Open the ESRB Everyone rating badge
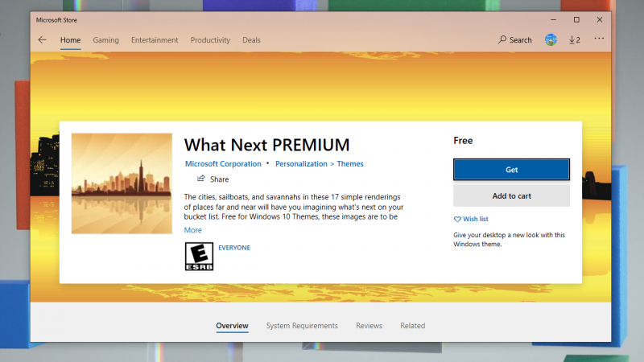 tap(199, 257)
